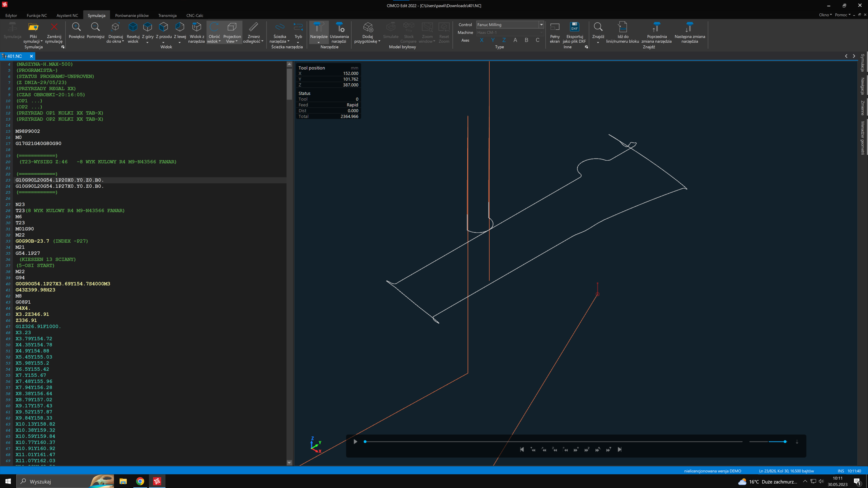Viewport: 868px width, 488px height.
Task: Zoom out with Pomniejsz magnifier
Action: [x=95, y=30]
